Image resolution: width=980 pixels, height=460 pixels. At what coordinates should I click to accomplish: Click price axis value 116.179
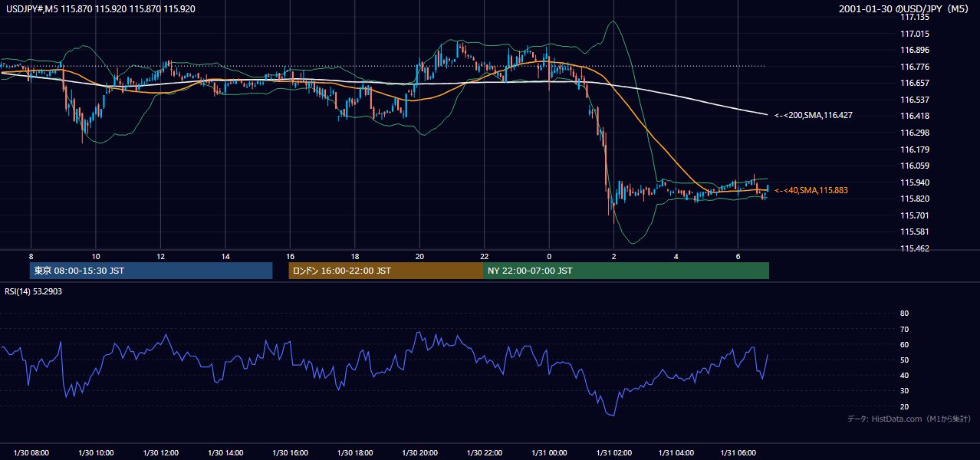point(914,149)
